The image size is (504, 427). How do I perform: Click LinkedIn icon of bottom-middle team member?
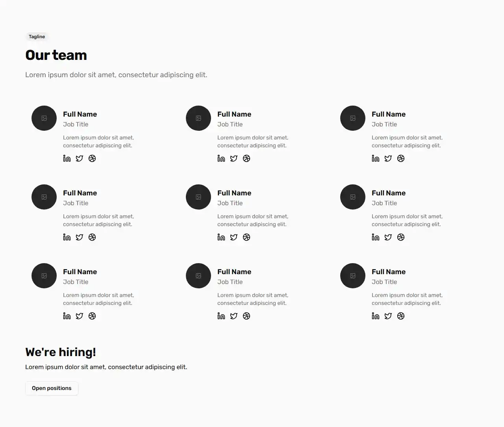(221, 316)
